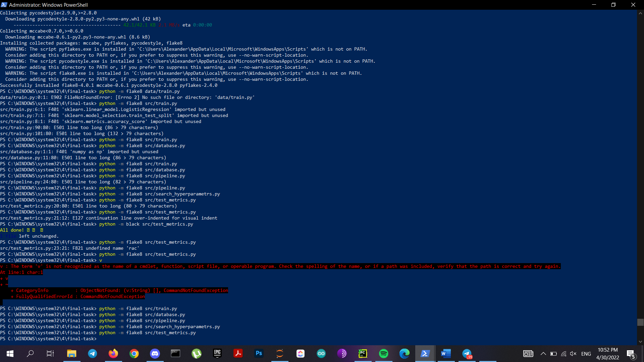Launch PyCharm from the taskbar
644x362 pixels.
(x=363, y=353)
